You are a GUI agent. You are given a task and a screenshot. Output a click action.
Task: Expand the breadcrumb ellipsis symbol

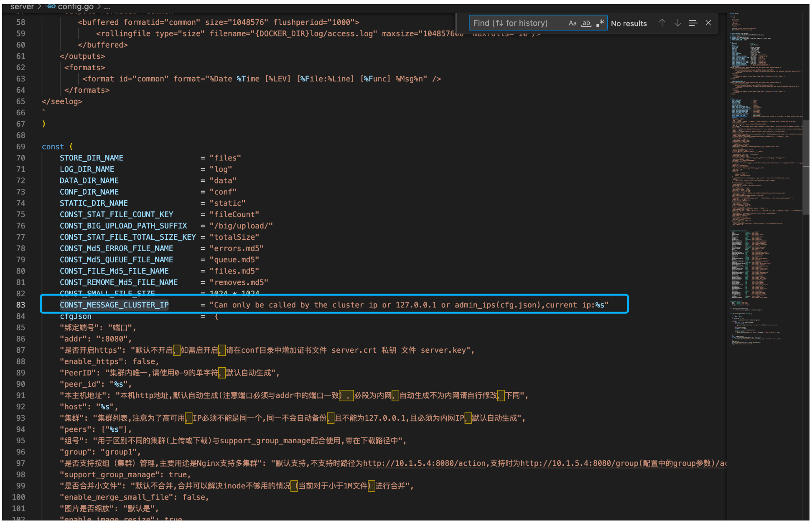click(x=107, y=7)
